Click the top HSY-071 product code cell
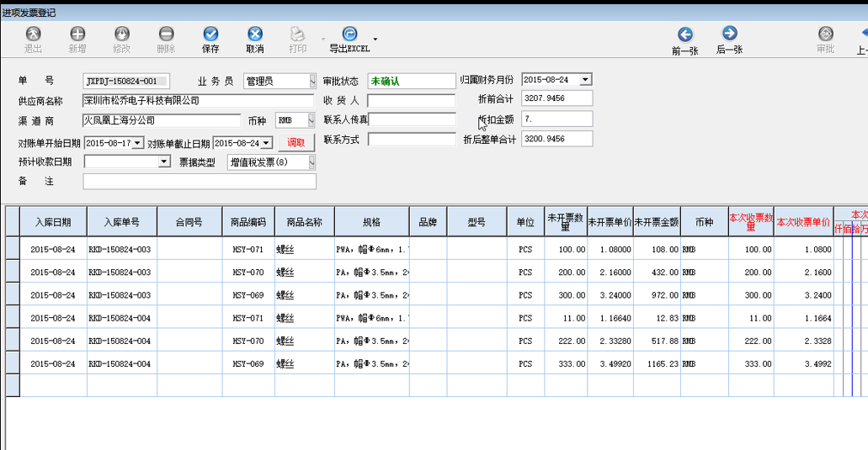Viewport: 868px width, 450px height. click(x=248, y=249)
